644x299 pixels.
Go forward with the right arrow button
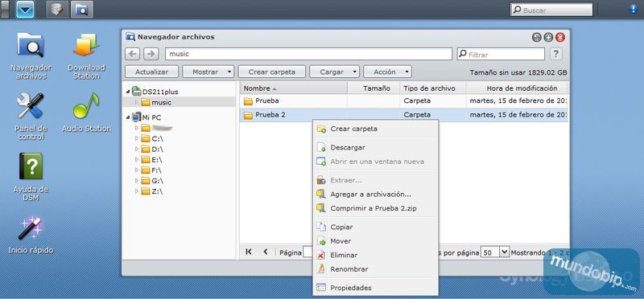(x=151, y=54)
